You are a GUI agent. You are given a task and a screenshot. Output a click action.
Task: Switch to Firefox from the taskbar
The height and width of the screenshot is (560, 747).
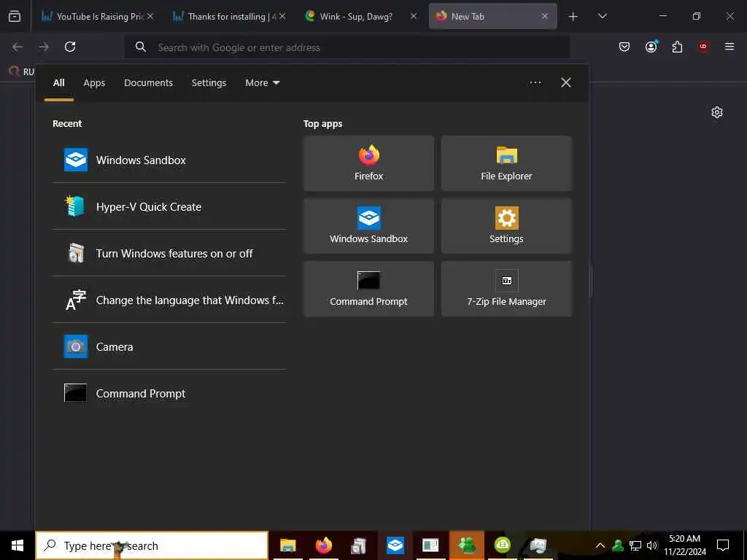coord(323,545)
